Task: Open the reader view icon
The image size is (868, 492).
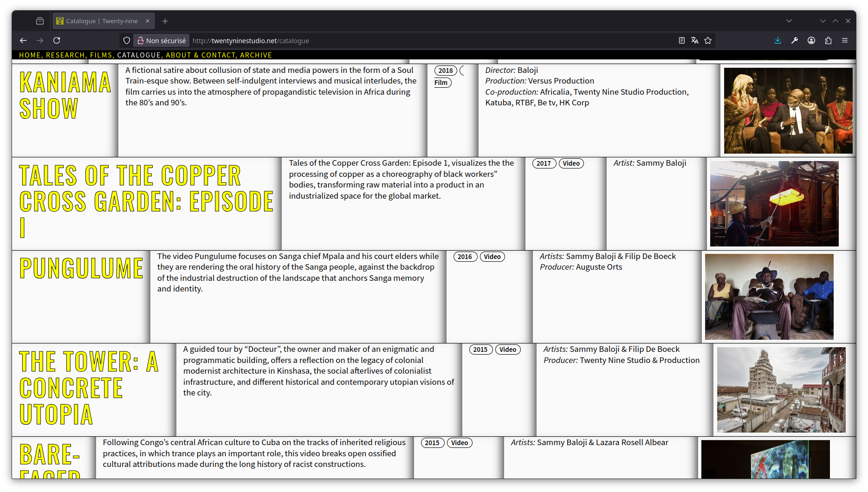Action: coord(681,40)
